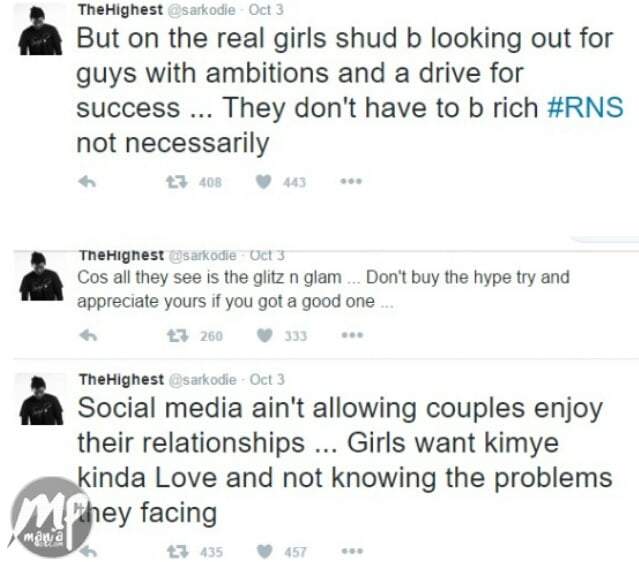The width and height of the screenshot is (639, 562).
Task: Like the tweet with 333 likes
Action: pyautogui.click(x=264, y=335)
